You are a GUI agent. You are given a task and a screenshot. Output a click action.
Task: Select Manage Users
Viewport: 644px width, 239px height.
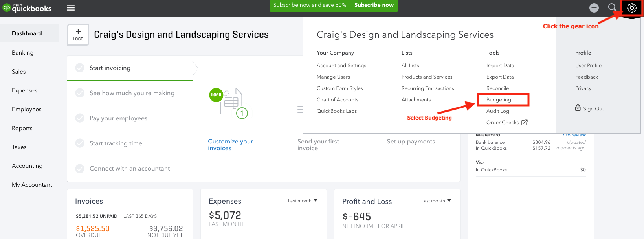pos(333,77)
